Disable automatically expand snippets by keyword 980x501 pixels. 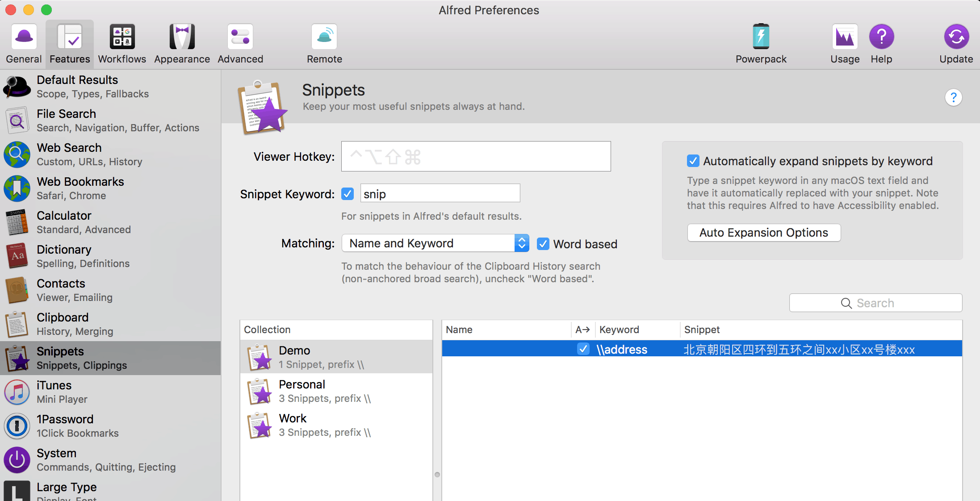[x=693, y=161]
